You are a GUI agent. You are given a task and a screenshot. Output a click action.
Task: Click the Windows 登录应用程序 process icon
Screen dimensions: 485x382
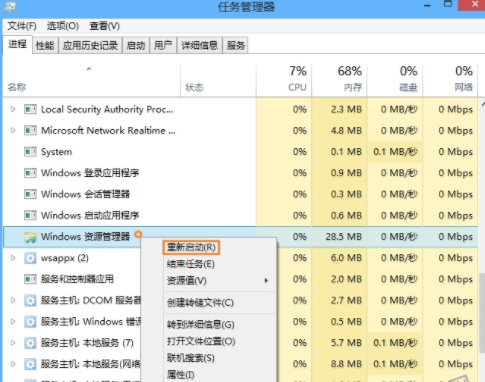click(30, 173)
